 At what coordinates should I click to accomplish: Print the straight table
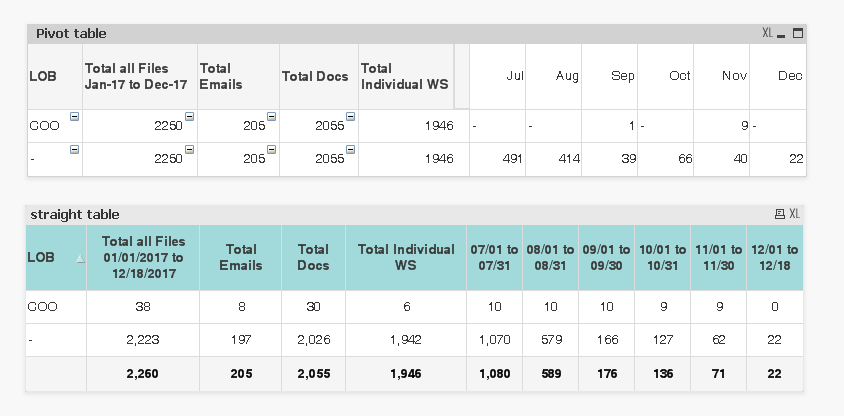[780, 214]
